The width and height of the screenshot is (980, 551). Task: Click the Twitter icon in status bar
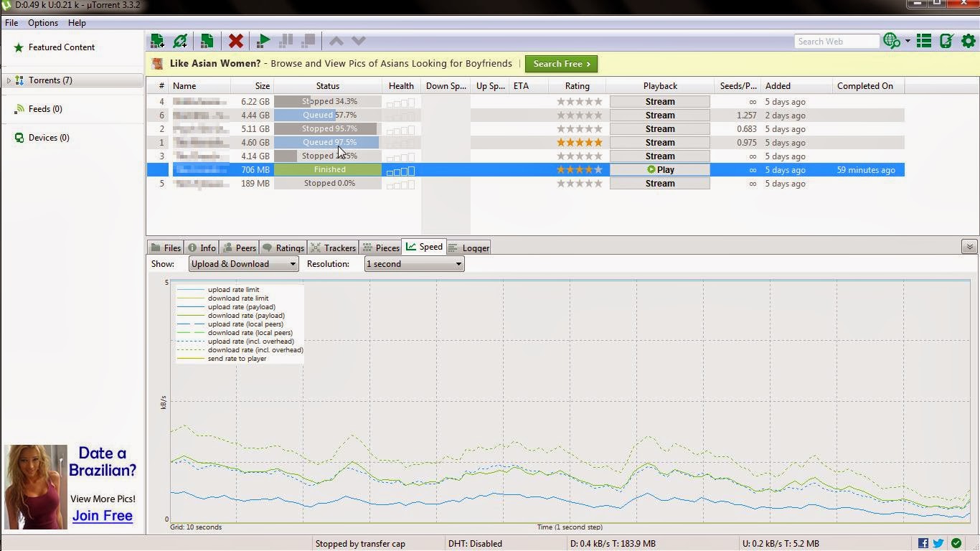pos(938,543)
